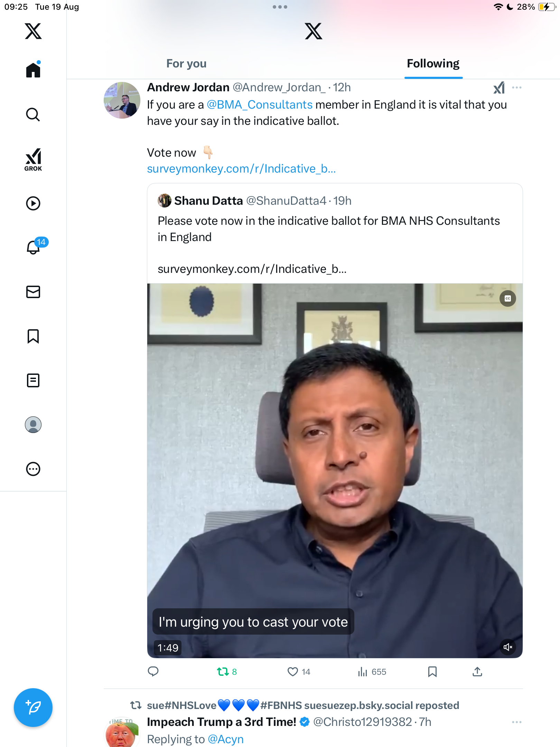
Task: Open Grok from the sidebar
Action: point(33,159)
